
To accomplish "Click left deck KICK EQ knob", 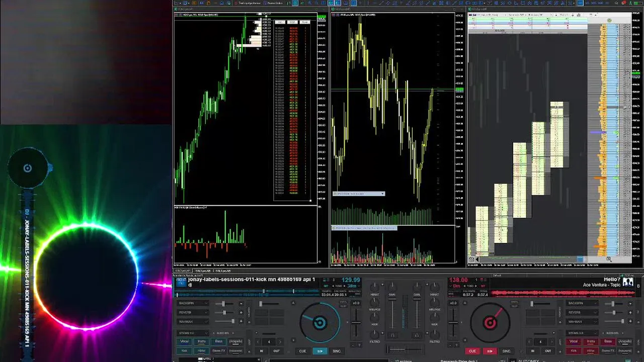I will (x=375, y=318).
